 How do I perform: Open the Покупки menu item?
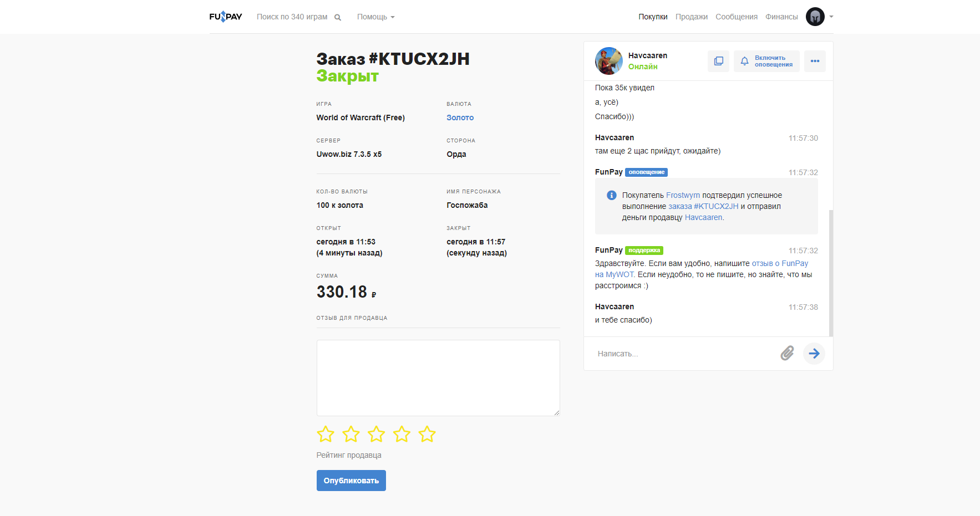pos(653,17)
